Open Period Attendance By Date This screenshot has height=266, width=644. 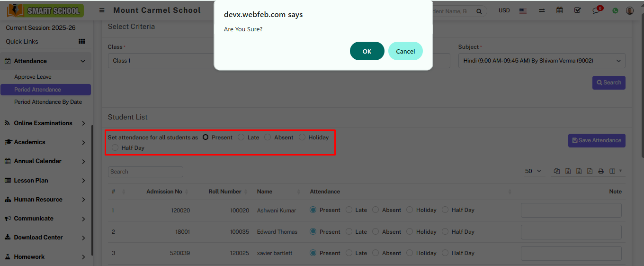tap(48, 102)
